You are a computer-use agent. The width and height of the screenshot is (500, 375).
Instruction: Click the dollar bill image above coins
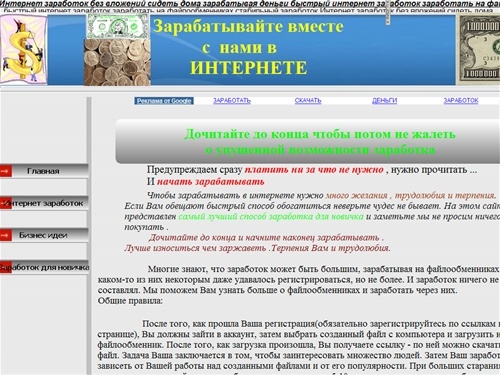(x=117, y=27)
